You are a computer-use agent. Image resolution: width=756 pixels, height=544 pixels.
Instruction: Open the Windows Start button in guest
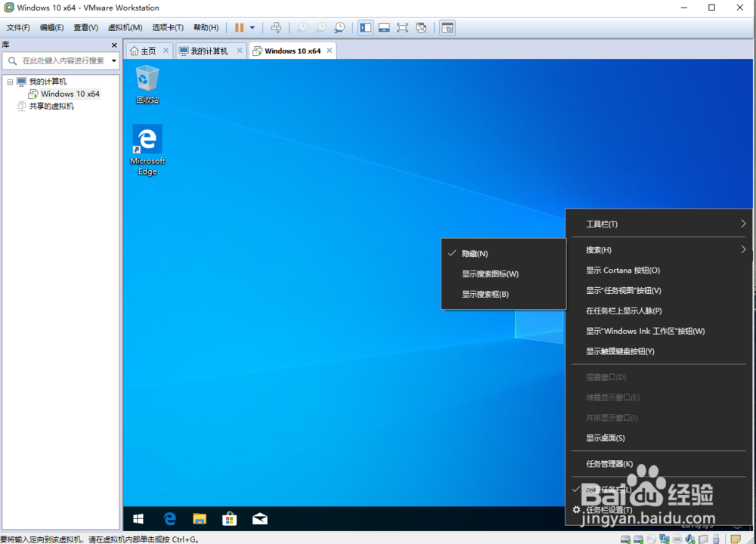pyautogui.click(x=138, y=518)
